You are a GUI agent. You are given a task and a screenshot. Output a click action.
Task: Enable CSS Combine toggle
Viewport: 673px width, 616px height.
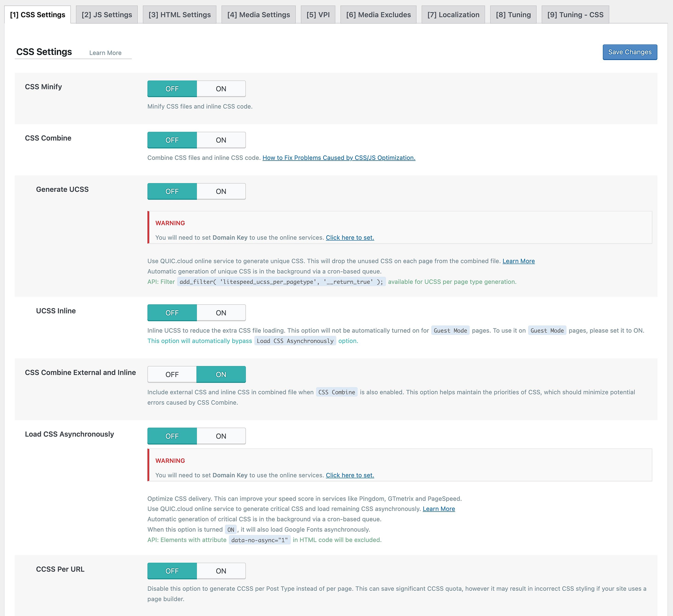[221, 140]
